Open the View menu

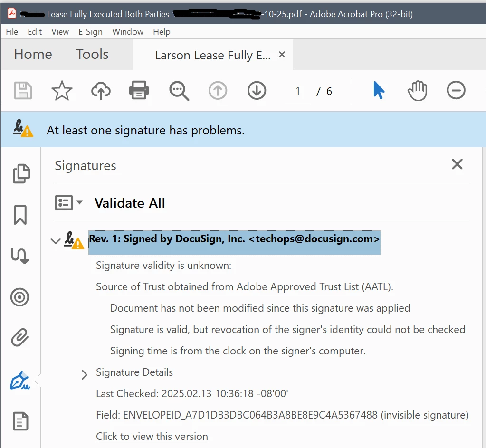coord(60,32)
